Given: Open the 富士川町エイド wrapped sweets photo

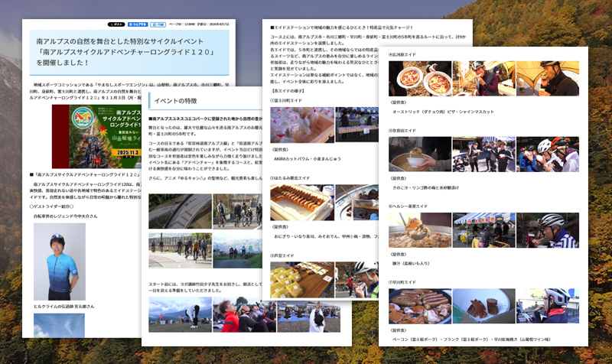Looking at the screenshot, I should [302, 125].
